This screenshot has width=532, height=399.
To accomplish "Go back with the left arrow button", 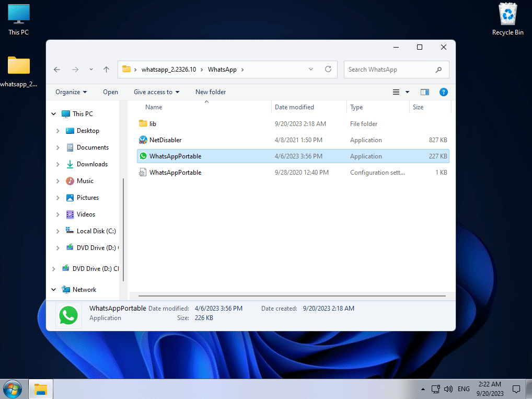I will click(57, 70).
